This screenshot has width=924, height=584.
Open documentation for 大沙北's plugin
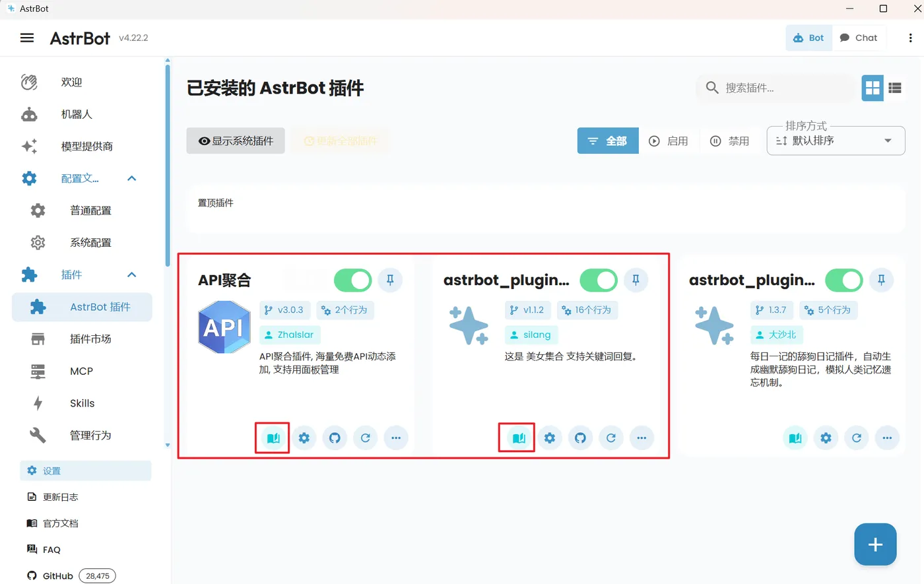(x=795, y=438)
